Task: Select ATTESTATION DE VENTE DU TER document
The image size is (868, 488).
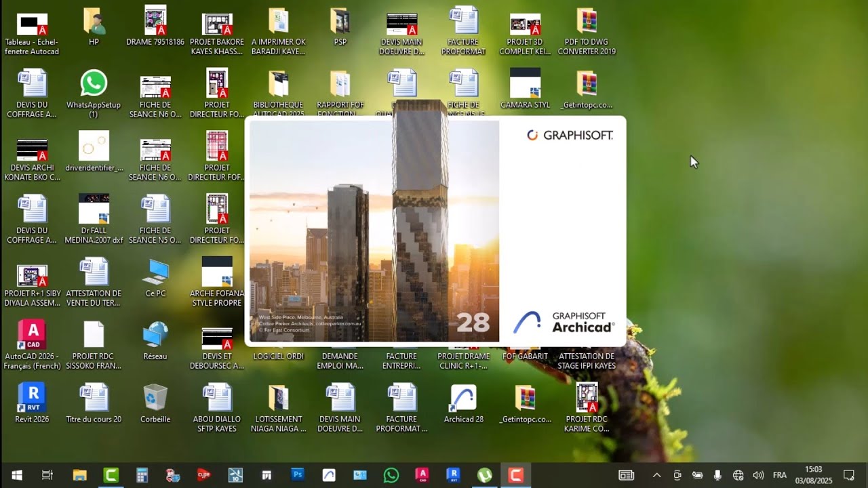Action: [x=94, y=283]
